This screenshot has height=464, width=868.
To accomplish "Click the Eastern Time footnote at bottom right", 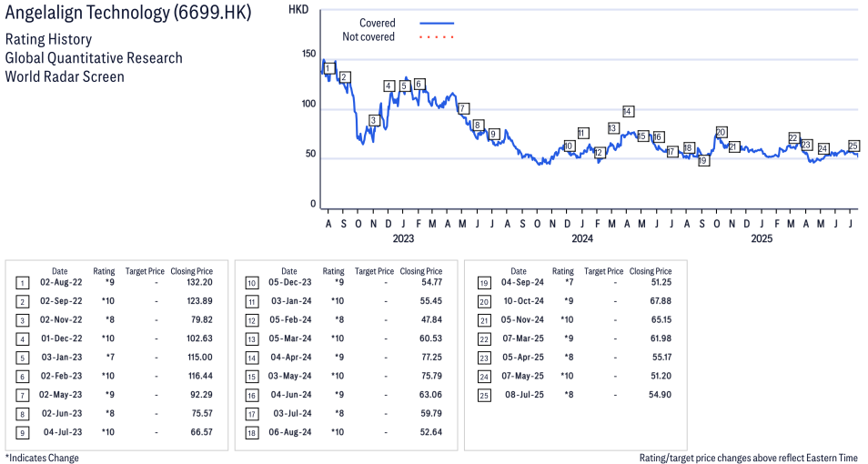I will click(x=749, y=458).
